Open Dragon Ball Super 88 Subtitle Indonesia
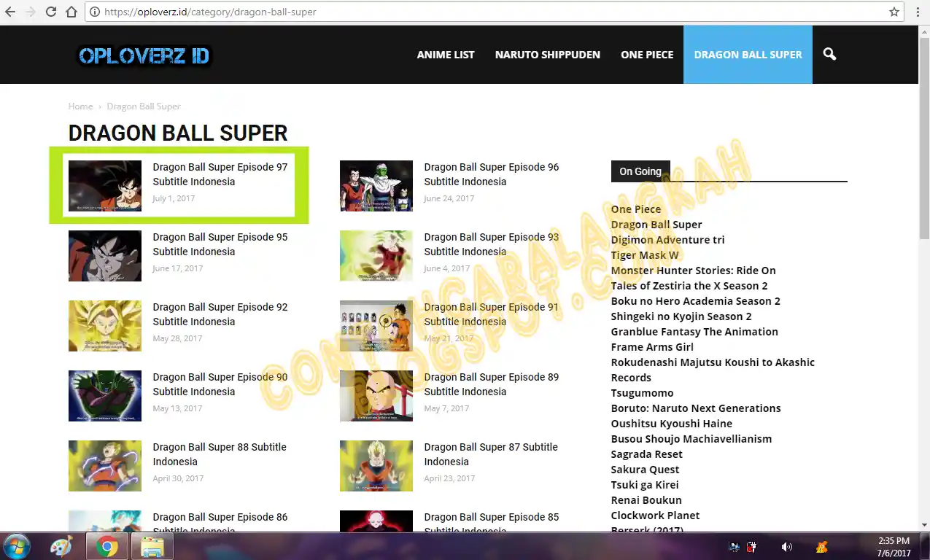 click(x=220, y=454)
